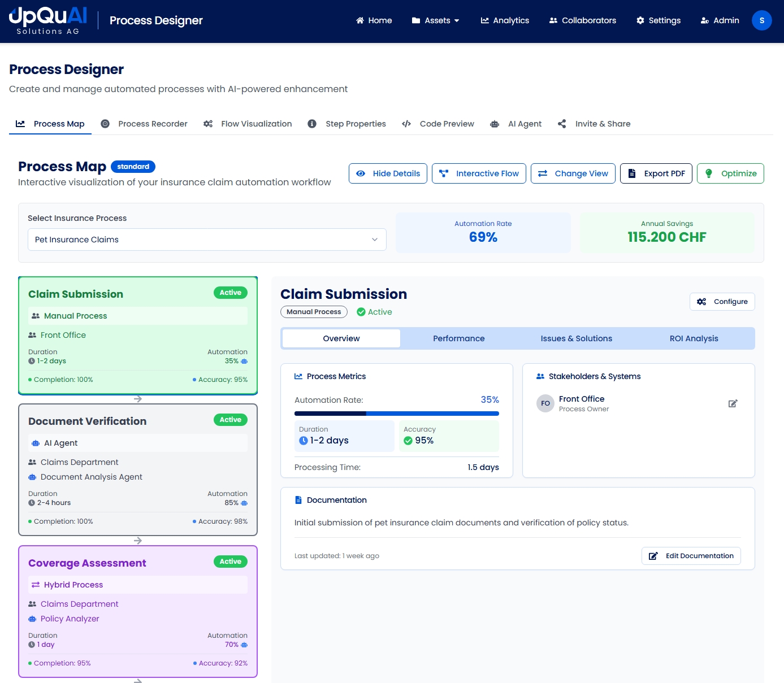This screenshot has width=784, height=683.
Task: Select the Flow Visualization gears icon
Action: [207, 123]
